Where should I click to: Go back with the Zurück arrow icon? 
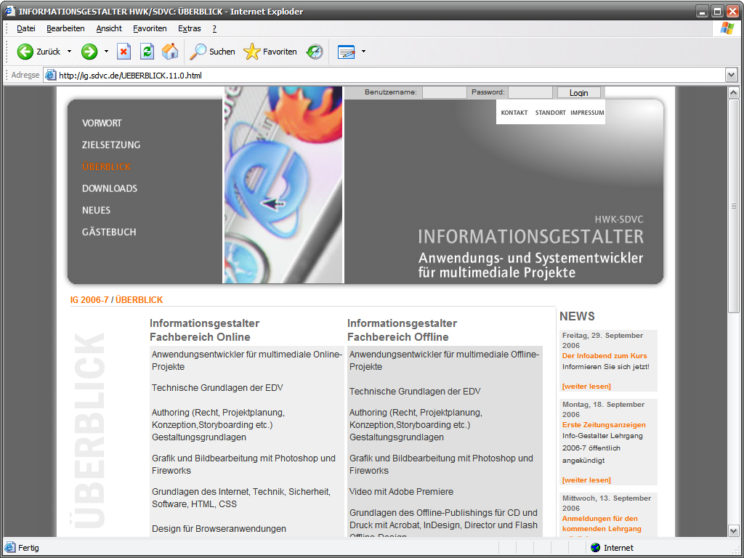[25, 51]
